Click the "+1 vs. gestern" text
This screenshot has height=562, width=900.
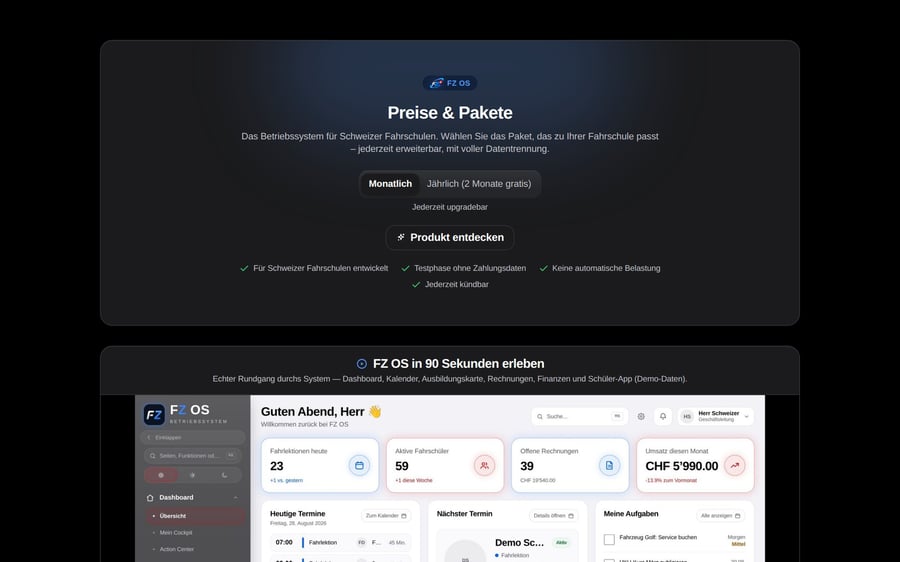click(x=286, y=480)
